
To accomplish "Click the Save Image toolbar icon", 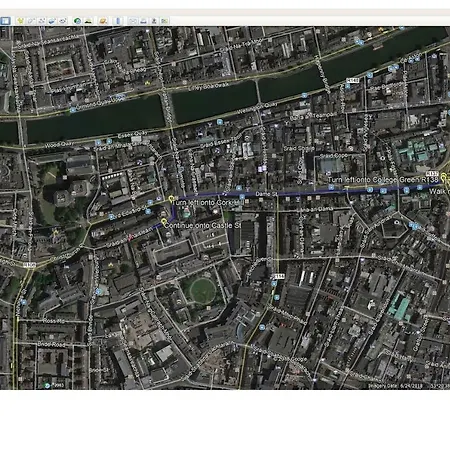I will (x=154, y=21).
